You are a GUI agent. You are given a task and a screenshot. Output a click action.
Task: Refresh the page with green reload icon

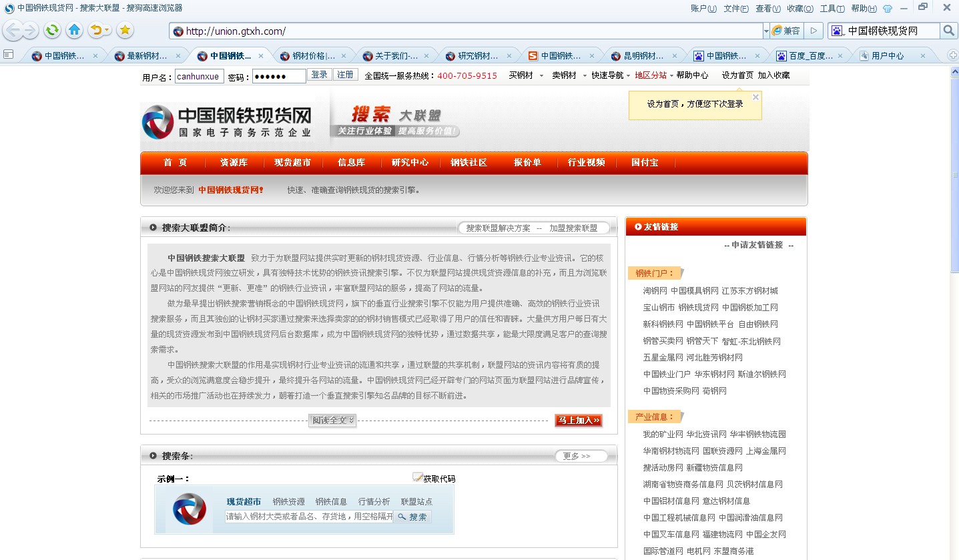click(52, 30)
